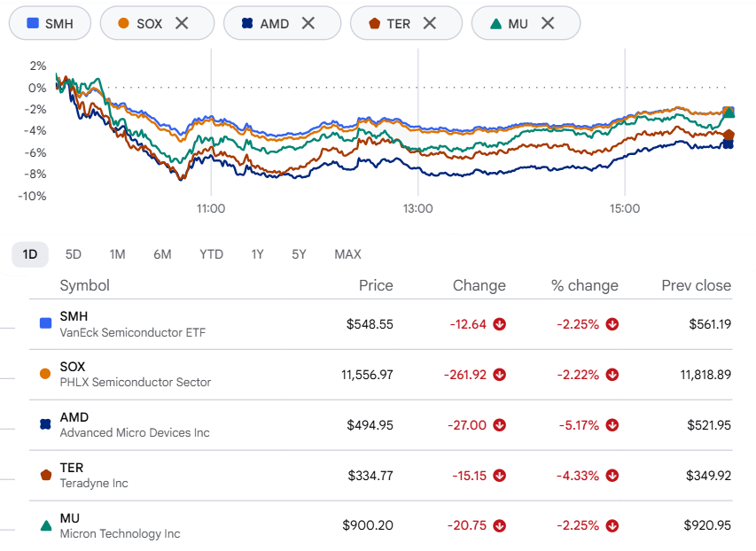This screenshot has height=551, width=756.
Task: Click the MU chip label
Action: coord(518,24)
